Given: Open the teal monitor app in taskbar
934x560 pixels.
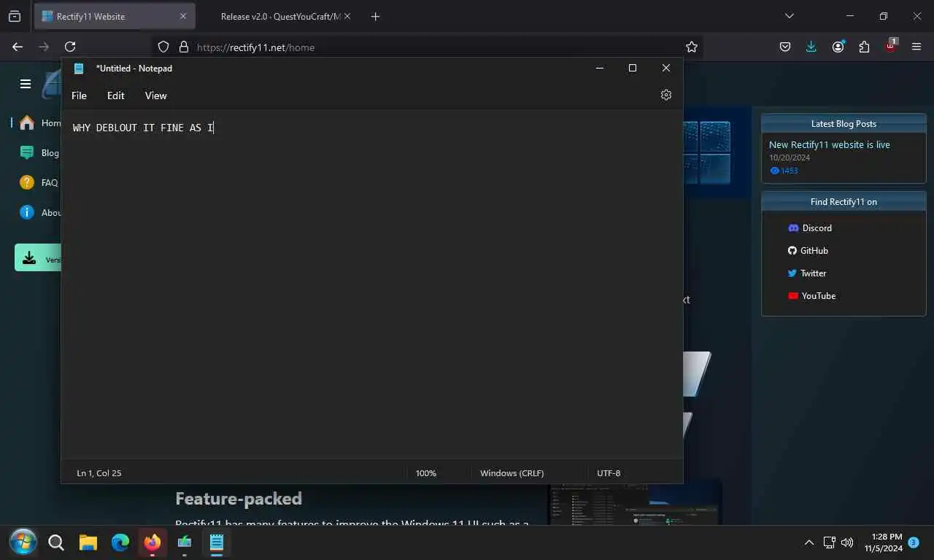Looking at the screenshot, I should (x=185, y=542).
